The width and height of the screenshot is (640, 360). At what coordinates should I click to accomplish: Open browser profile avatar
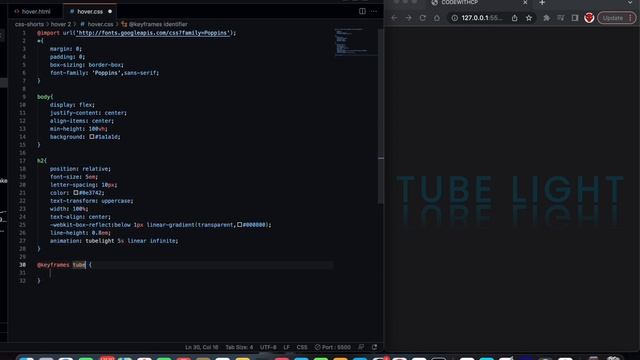pos(589,18)
